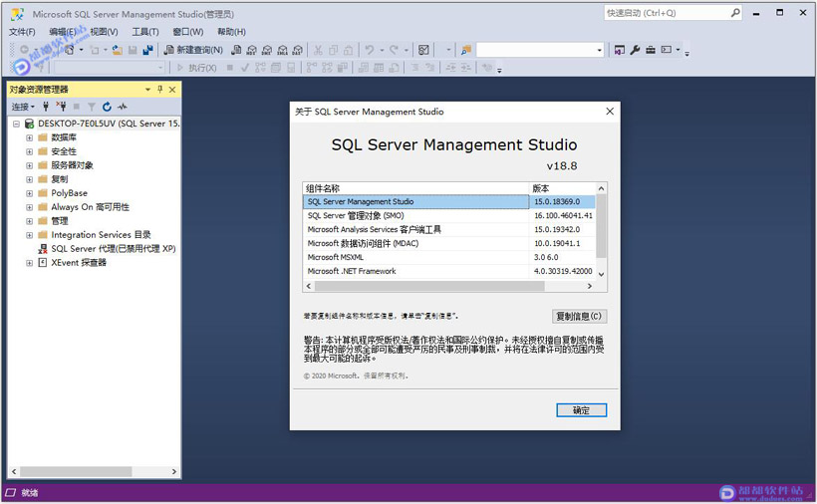The image size is (817, 504).
Task: Click the Activity Monitor toolbar icon
Action: coord(423,50)
